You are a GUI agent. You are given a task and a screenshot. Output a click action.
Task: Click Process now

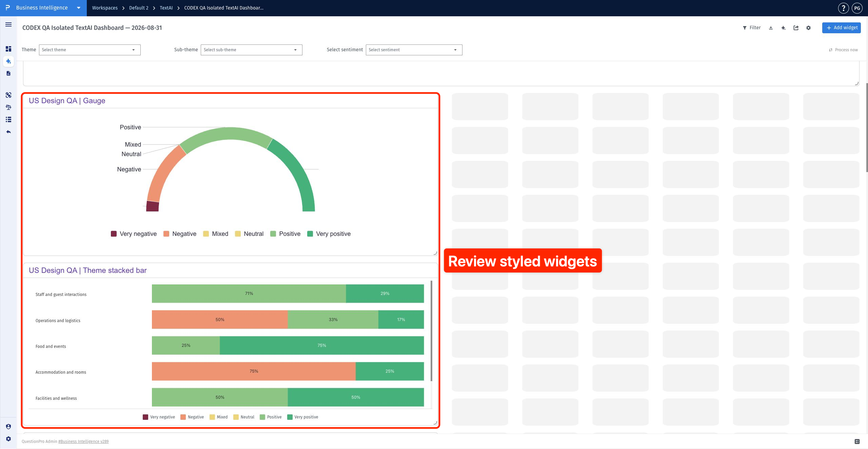843,50
